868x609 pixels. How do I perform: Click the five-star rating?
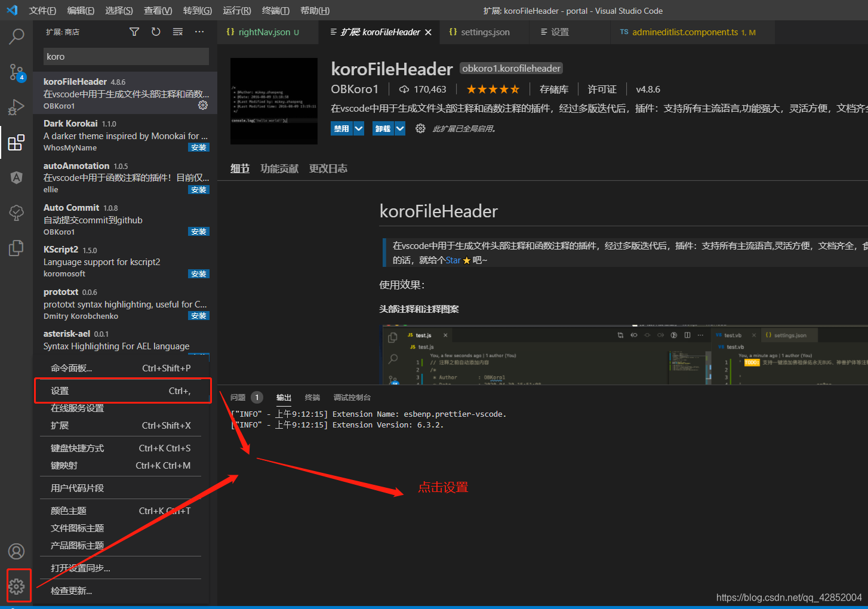click(x=493, y=90)
